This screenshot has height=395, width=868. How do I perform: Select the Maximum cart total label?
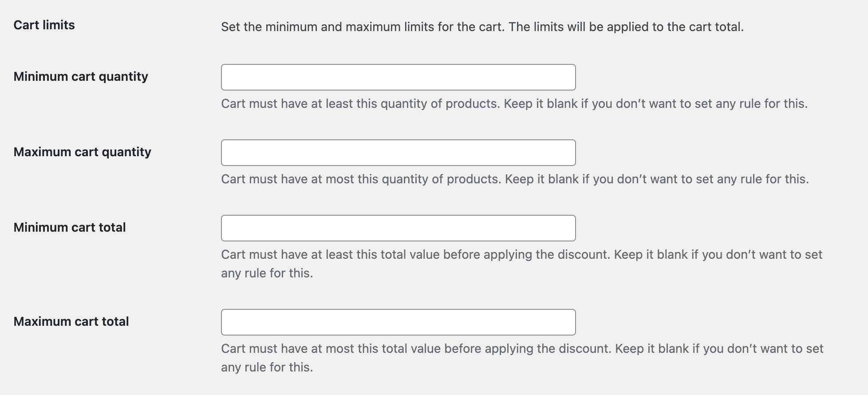click(71, 321)
